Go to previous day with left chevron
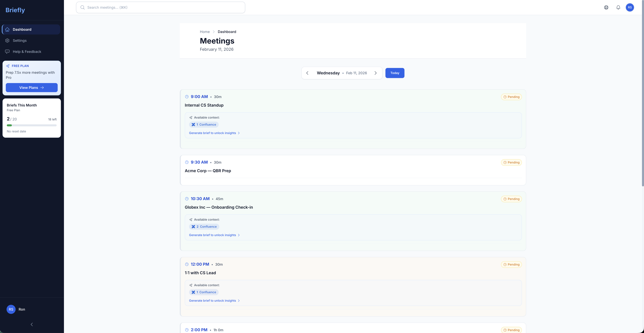Image resolution: width=644 pixels, height=333 pixels. [x=307, y=73]
